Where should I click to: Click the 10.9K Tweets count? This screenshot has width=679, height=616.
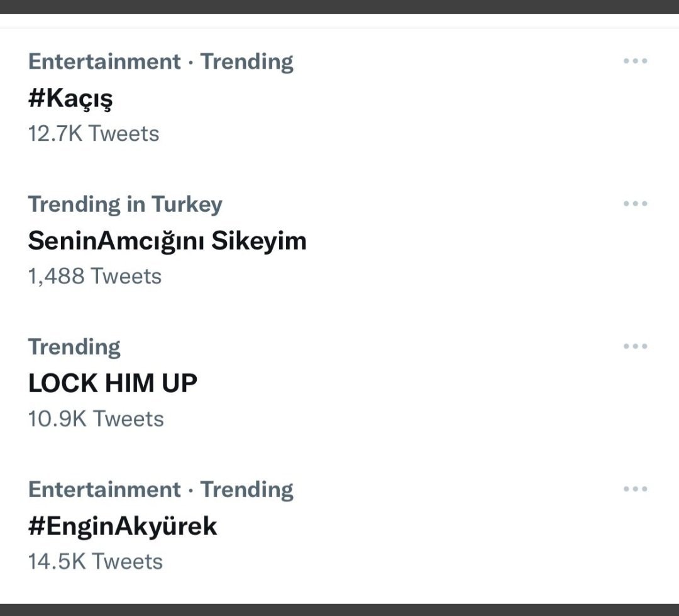96,419
